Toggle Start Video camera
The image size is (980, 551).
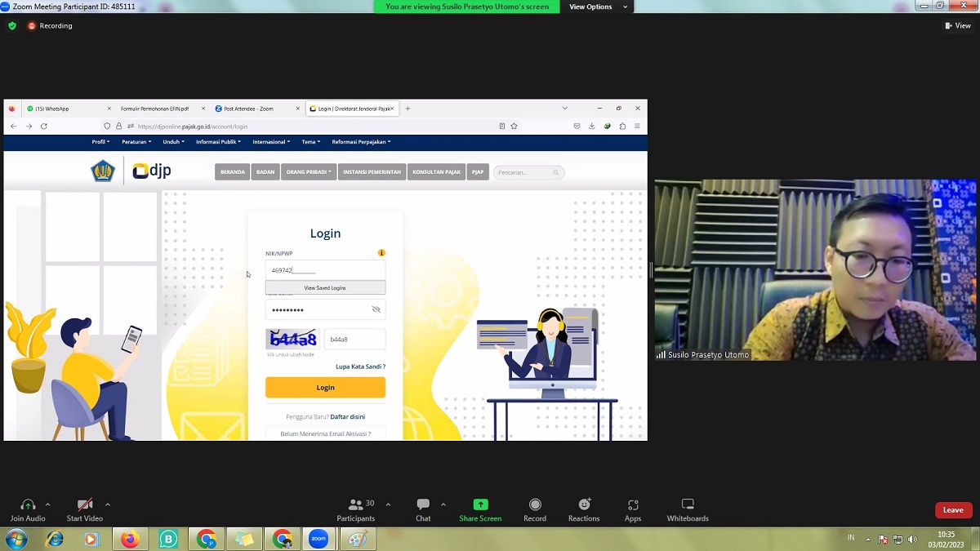coord(85,505)
